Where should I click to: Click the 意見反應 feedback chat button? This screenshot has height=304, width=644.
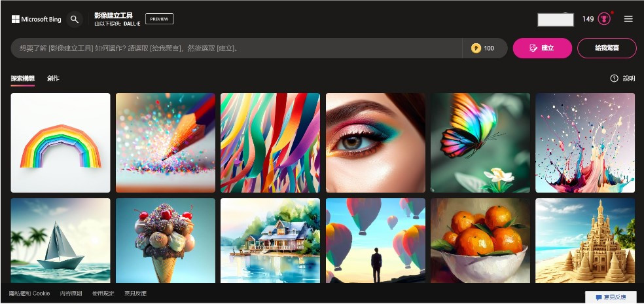[611, 297]
